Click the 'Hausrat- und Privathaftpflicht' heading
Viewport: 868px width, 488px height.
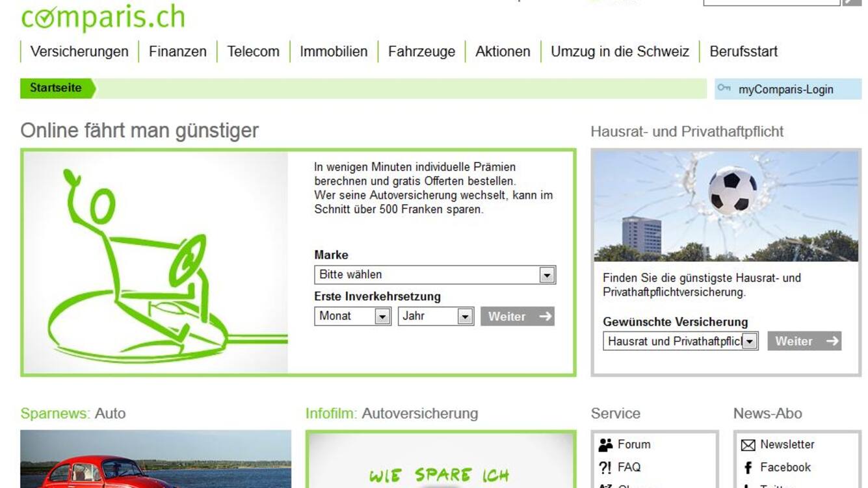pyautogui.click(x=687, y=132)
